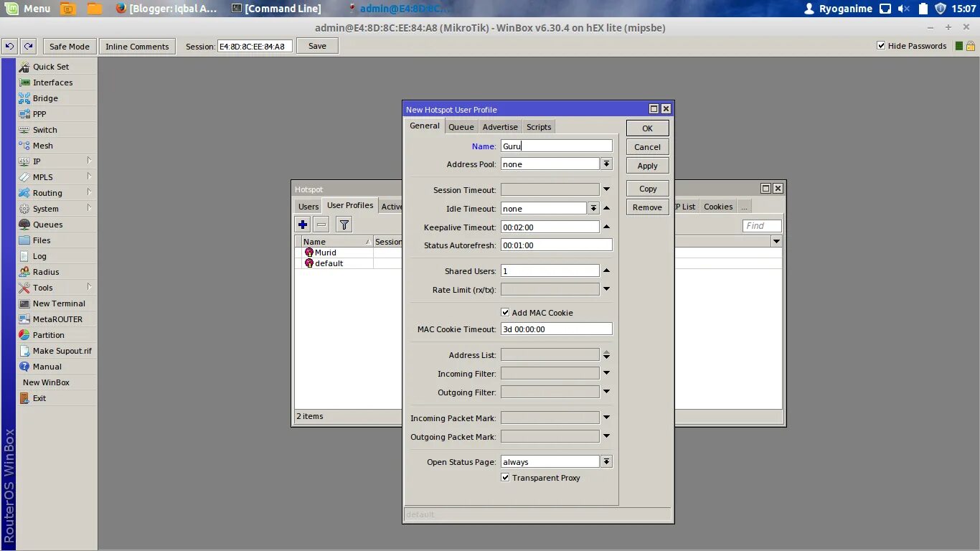Collapse the Keepalive Timeout field

tap(606, 227)
